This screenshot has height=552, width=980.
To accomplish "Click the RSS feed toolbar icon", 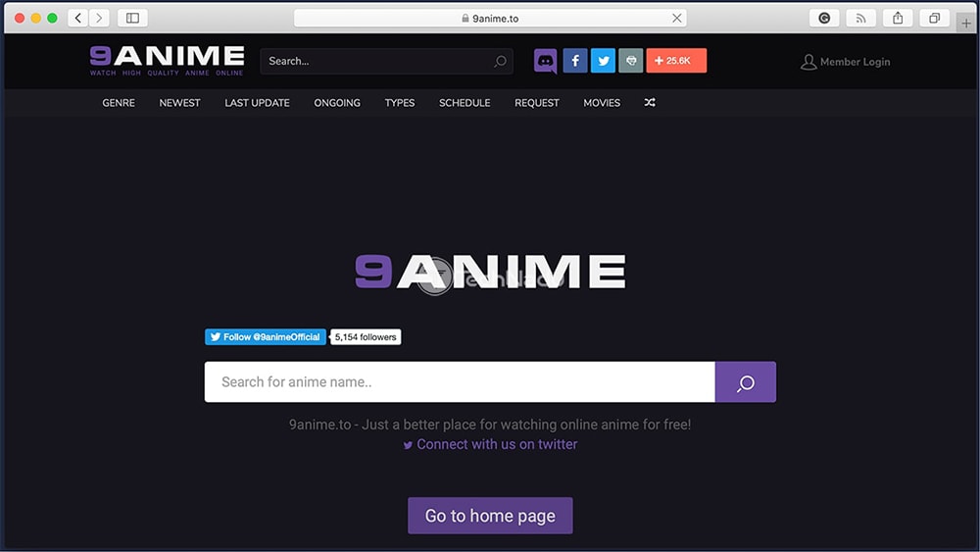I will pyautogui.click(x=860, y=18).
